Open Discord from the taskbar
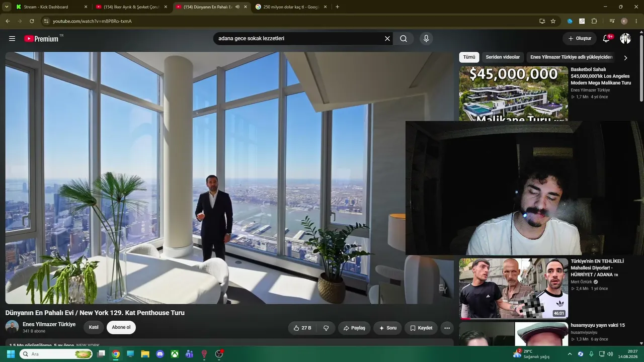This screenshot has height=362, width=644. click(160, 354)
